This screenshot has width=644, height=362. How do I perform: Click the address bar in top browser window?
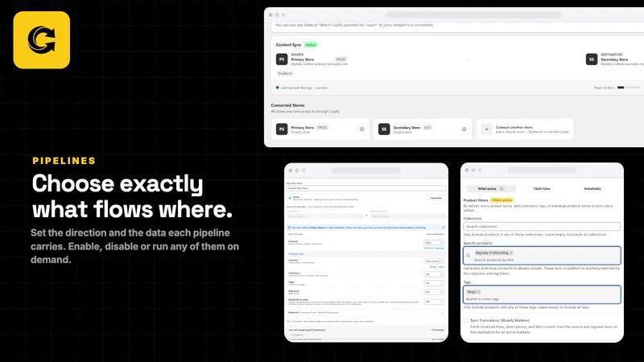pos(473,14)
